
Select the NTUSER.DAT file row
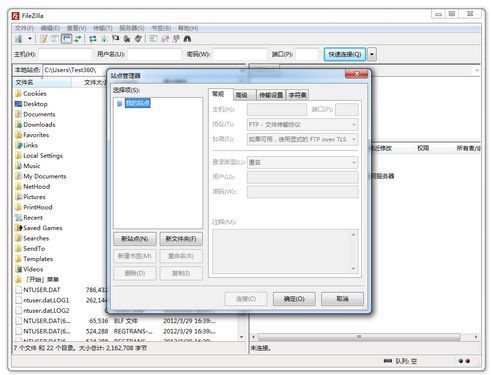coord(61,290)
